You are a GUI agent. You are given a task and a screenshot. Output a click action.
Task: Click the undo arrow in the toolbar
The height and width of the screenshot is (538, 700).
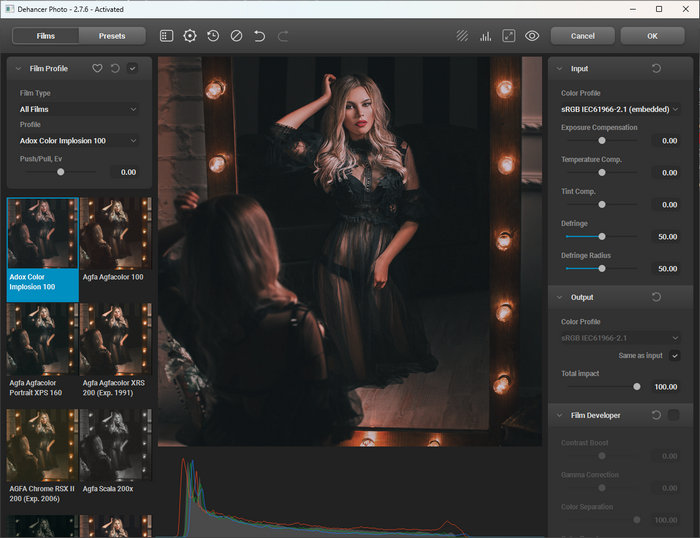coord(260,36)
